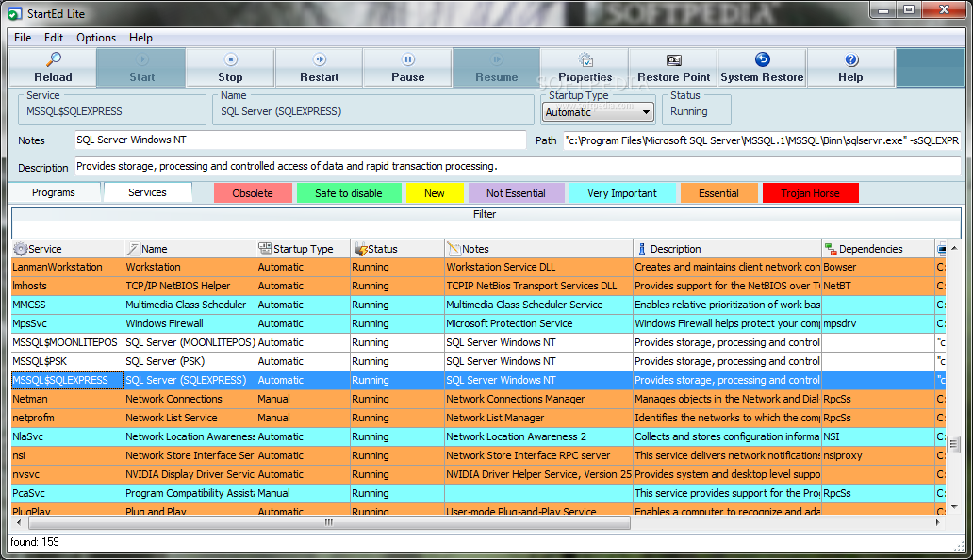Click the StartEd Lite title bar icon
This screenshot has height=560, width=973.
[14, 13]
